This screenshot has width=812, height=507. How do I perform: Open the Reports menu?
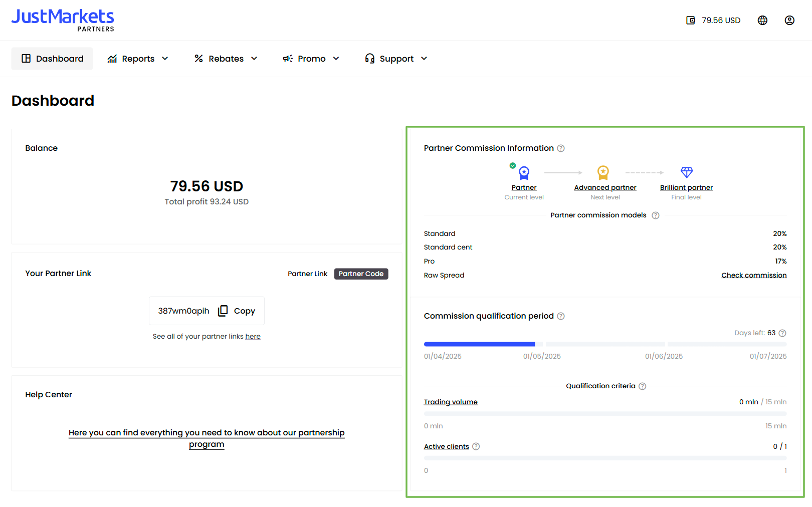pyautogui.click(x=138, y=59)
